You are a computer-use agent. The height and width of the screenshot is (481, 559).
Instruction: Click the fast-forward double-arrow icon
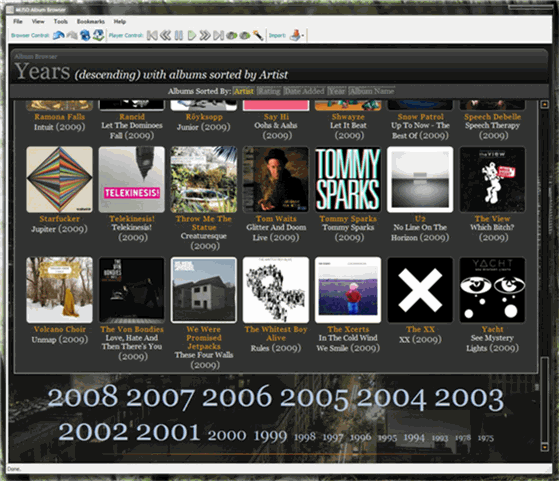tap(205, 35)
